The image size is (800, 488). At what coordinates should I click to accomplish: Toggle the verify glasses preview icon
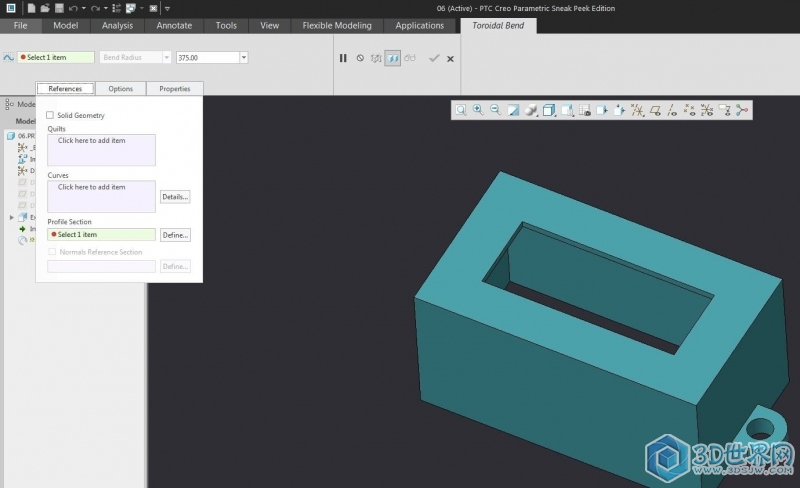pos(410,58)
